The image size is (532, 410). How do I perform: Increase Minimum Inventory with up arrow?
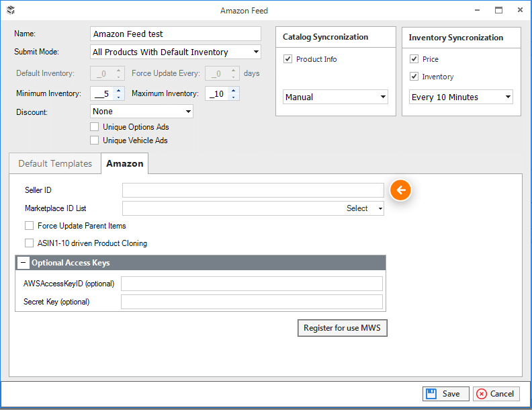pyautogui.click(x=118, y=90)
